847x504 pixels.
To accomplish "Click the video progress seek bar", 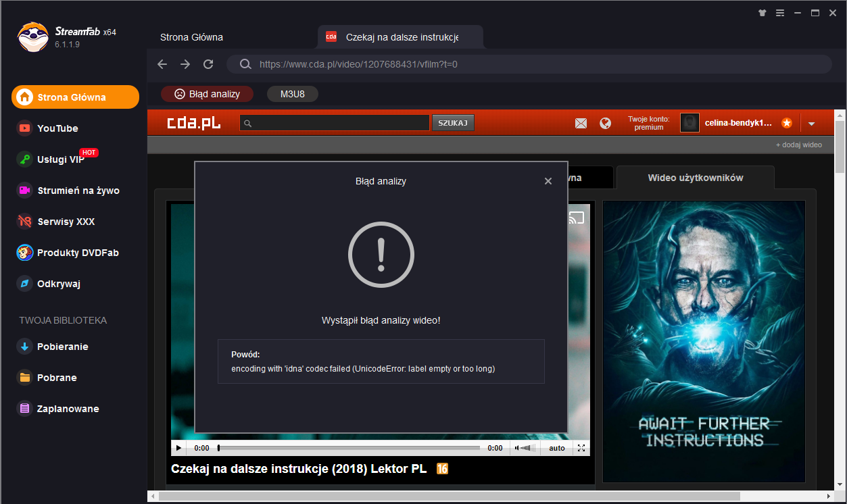I will [349, 448].
